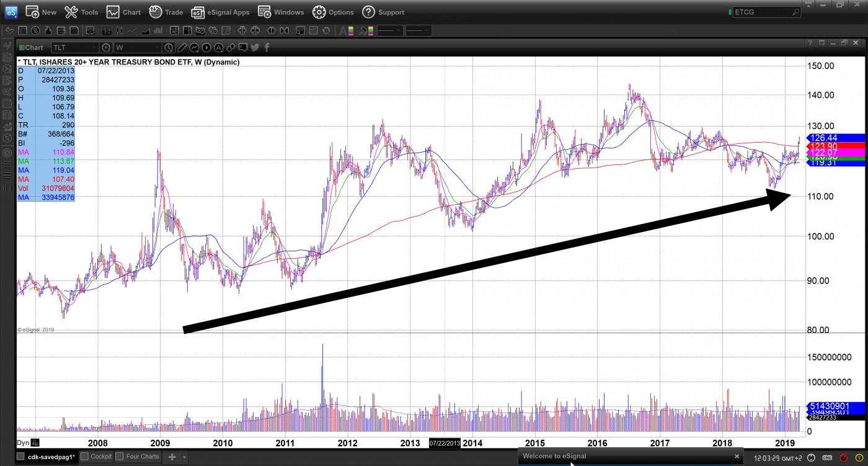This screenshot has height=466, width=868.
Task: Toggle the Cockpit page checkbox
Action: [x=85, y=457]
